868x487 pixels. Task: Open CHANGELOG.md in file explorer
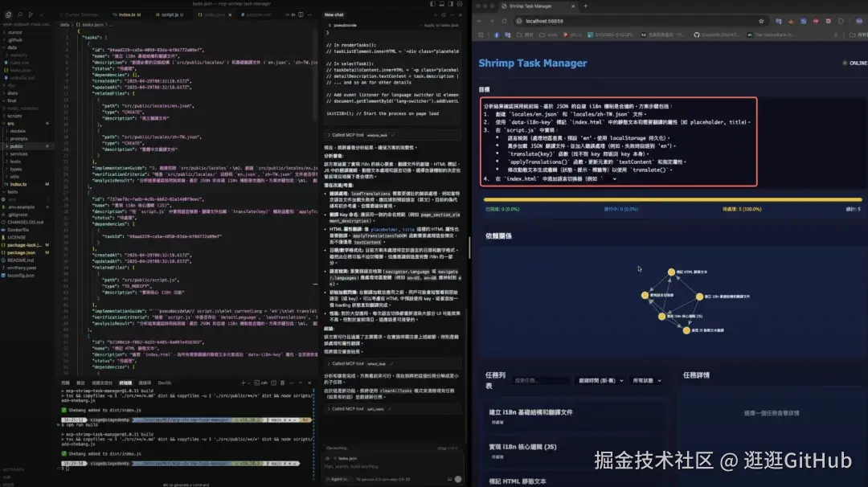coord(25,222)
